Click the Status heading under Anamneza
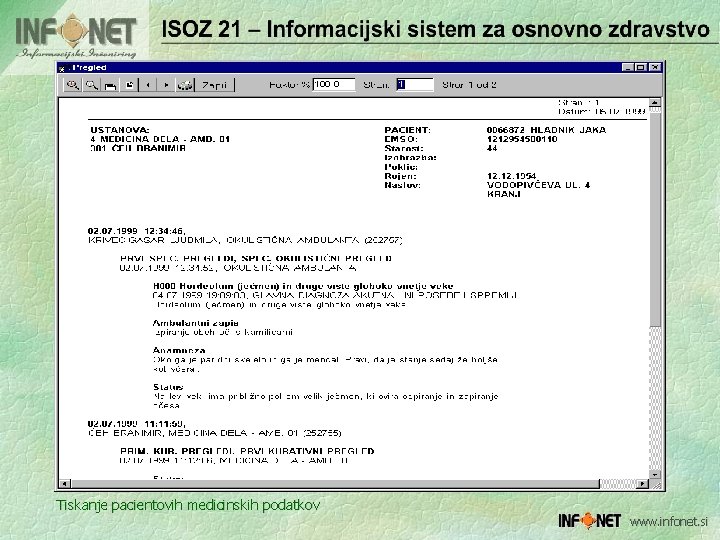 pyautogui.click(x=168, y=387)
